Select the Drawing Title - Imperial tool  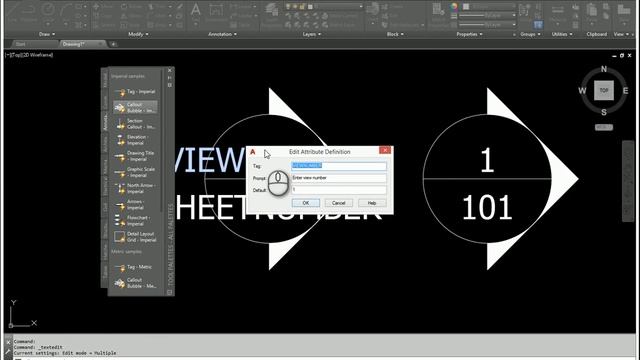coord(135,156)
